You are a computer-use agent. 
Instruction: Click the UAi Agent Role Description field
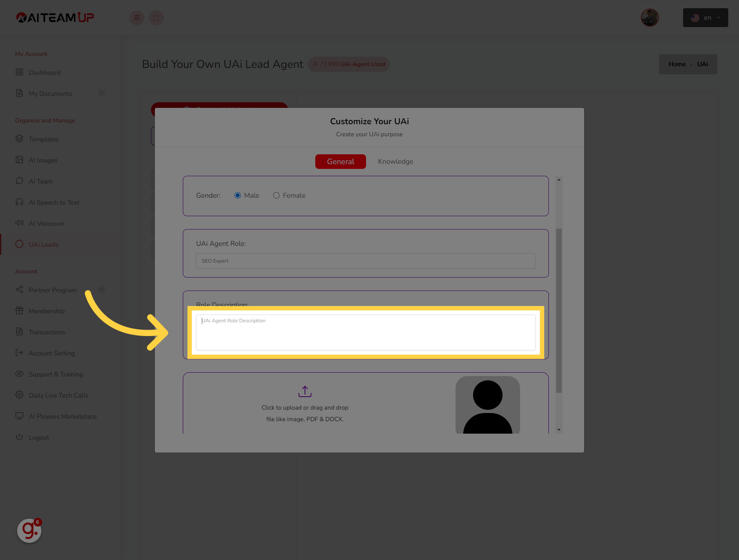pos(365,332)
